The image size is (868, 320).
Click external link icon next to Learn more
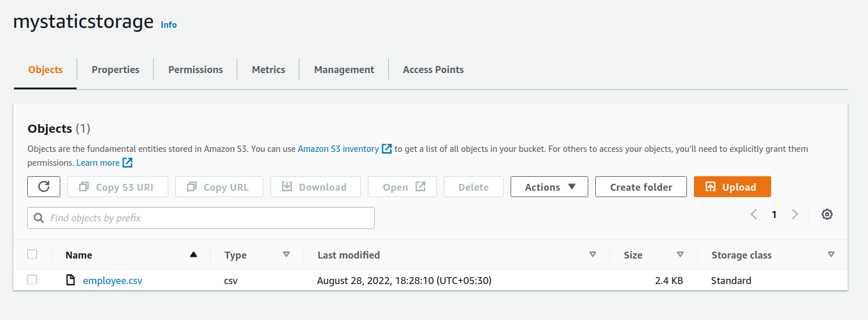click(128, 163)
